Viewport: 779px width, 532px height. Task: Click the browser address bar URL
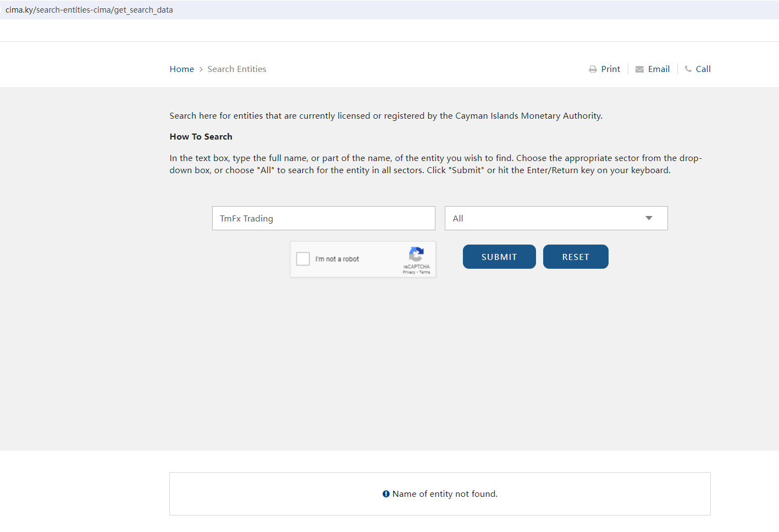pos(89,10)
